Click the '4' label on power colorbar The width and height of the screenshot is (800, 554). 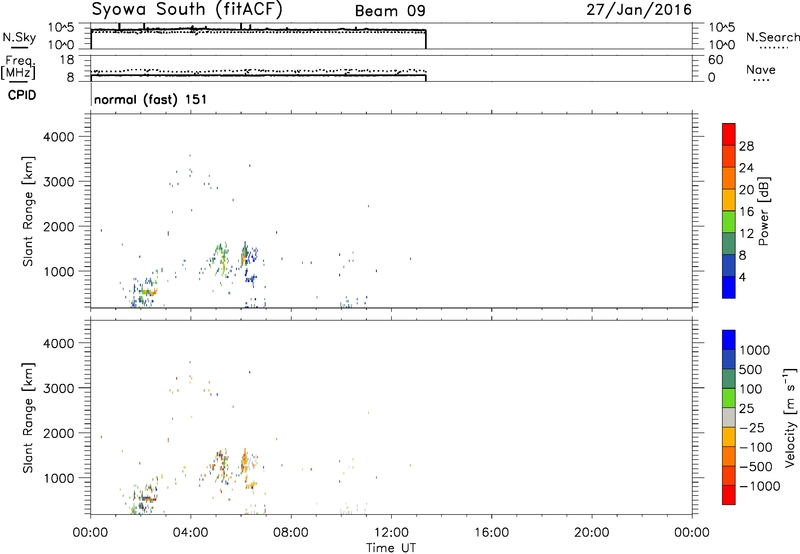(742, 277)
